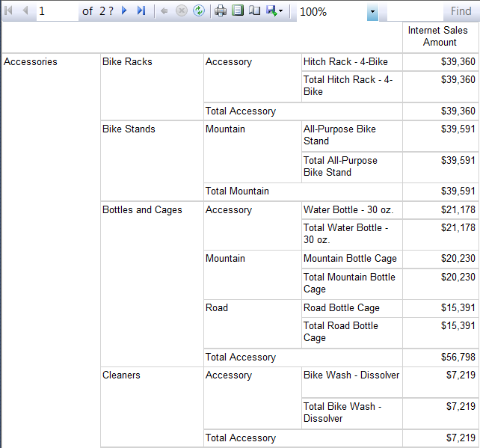Screen dimensions: 480x448
Task: Click the Road product line cell
Action: point(253,324)
